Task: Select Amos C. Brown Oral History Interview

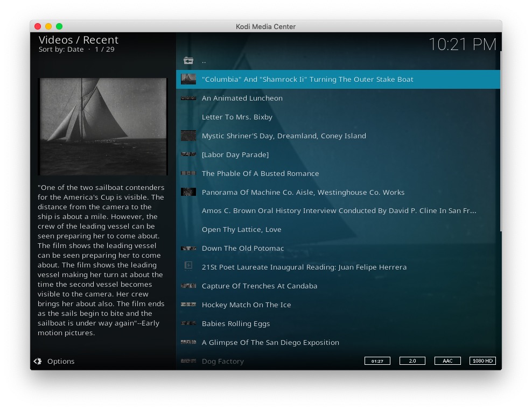Action: (x=339, y=211)
